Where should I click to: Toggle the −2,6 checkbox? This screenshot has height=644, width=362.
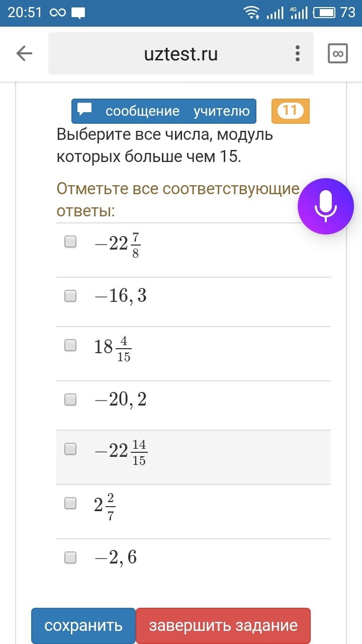click(70, 557)
